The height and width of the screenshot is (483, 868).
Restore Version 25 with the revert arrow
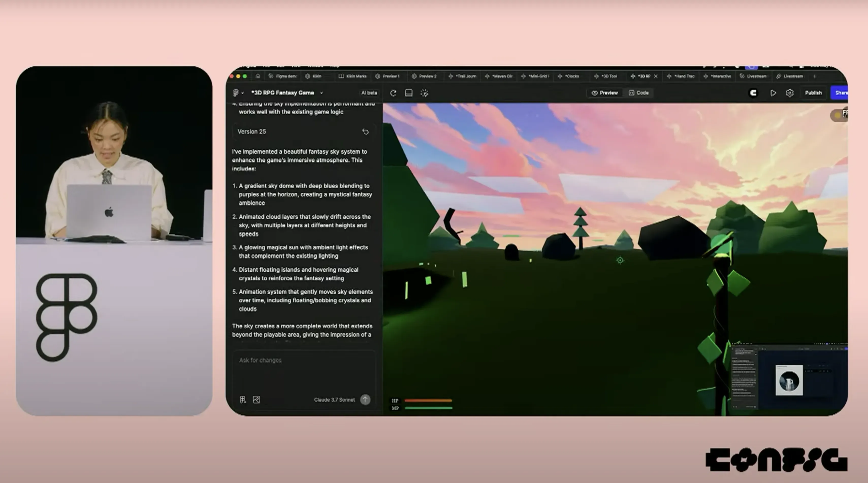tap(365, 132)
